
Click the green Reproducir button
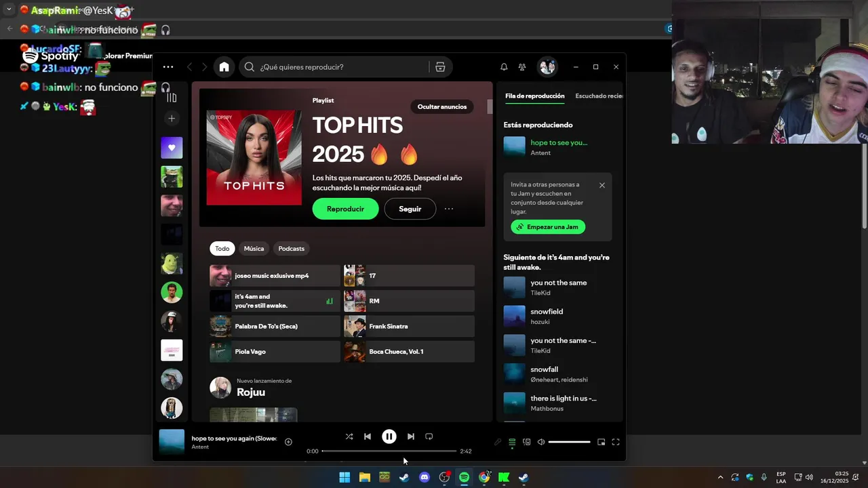(346, 209)
